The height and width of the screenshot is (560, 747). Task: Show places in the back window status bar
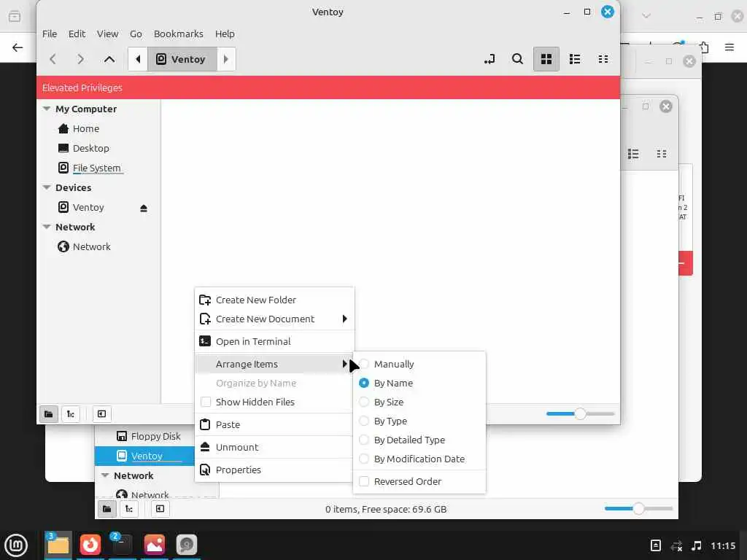click(x=107, y=509)
